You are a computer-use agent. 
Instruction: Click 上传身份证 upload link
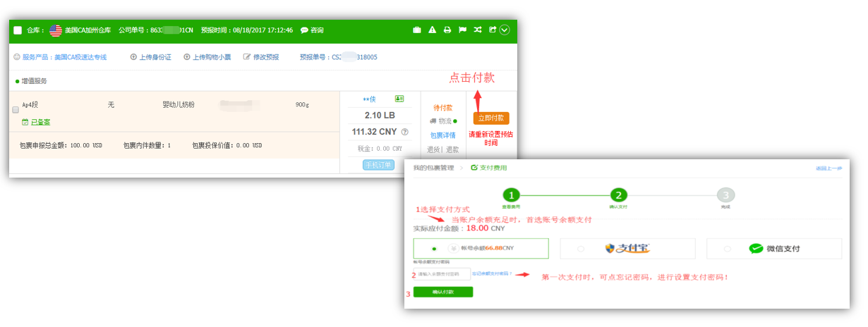click(x=151, y=57)
